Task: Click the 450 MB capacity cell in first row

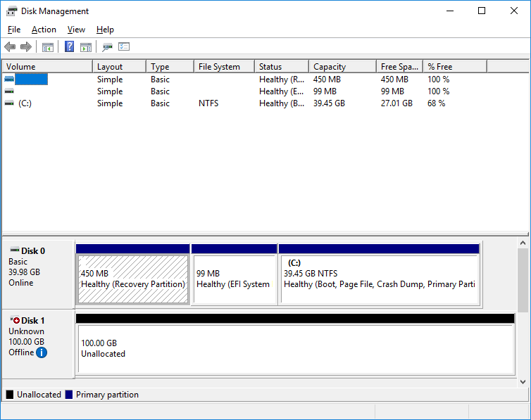Action: pos(327,79)
